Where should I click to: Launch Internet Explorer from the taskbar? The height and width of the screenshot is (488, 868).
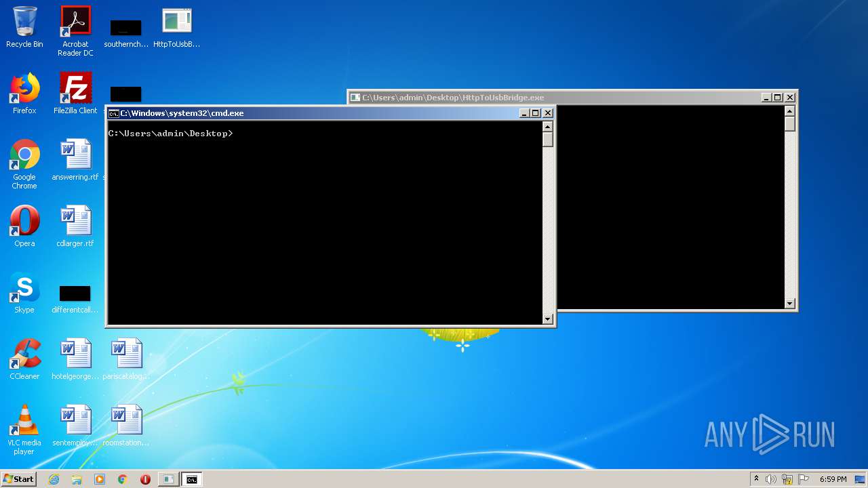coord(54,479)
